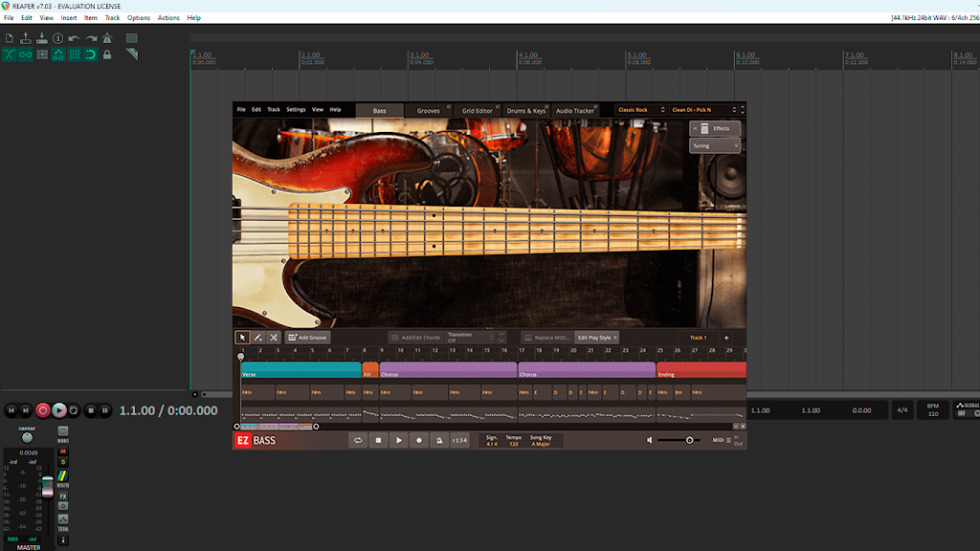The height and width of the screenshot is (551, 980).
Task: Click the REAPER transport play button
Action: coord(58,410)
